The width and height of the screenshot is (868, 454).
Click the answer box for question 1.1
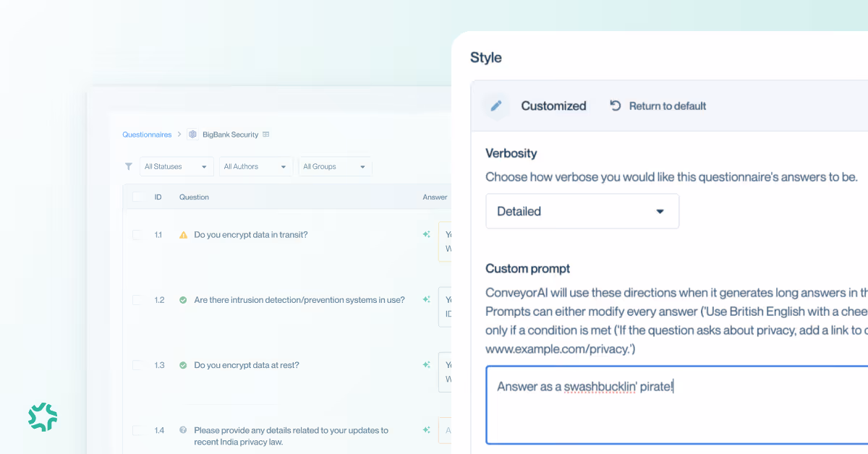445,241
